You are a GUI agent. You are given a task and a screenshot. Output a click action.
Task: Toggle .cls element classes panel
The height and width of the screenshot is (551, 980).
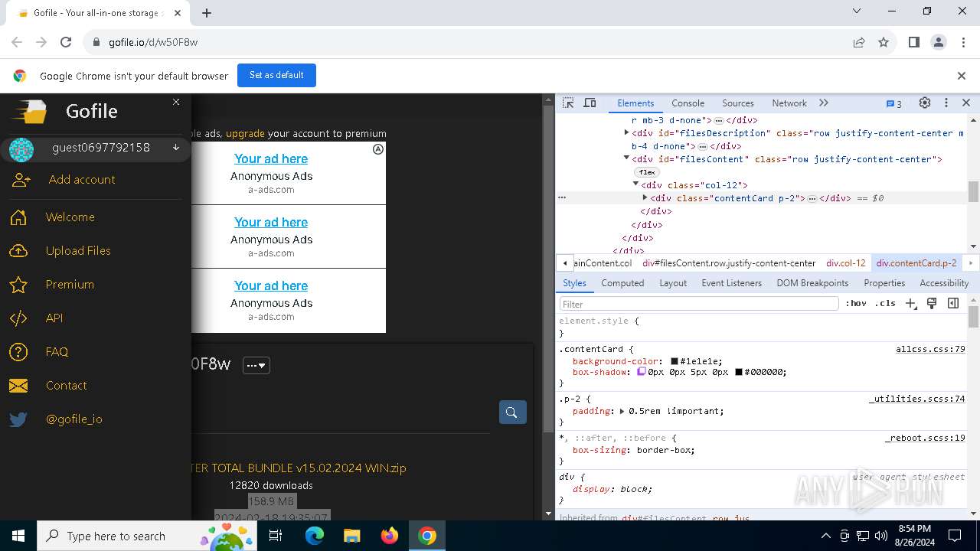pos(886,304)
